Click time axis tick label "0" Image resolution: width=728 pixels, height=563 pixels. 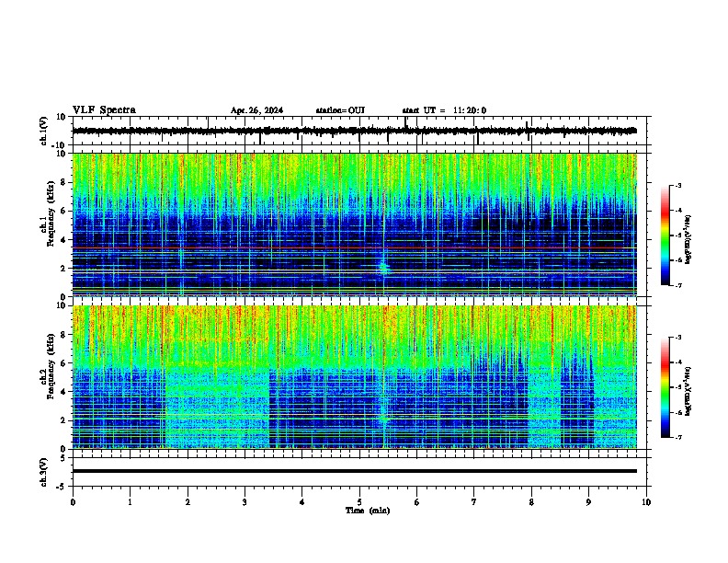tap(73, 502)
